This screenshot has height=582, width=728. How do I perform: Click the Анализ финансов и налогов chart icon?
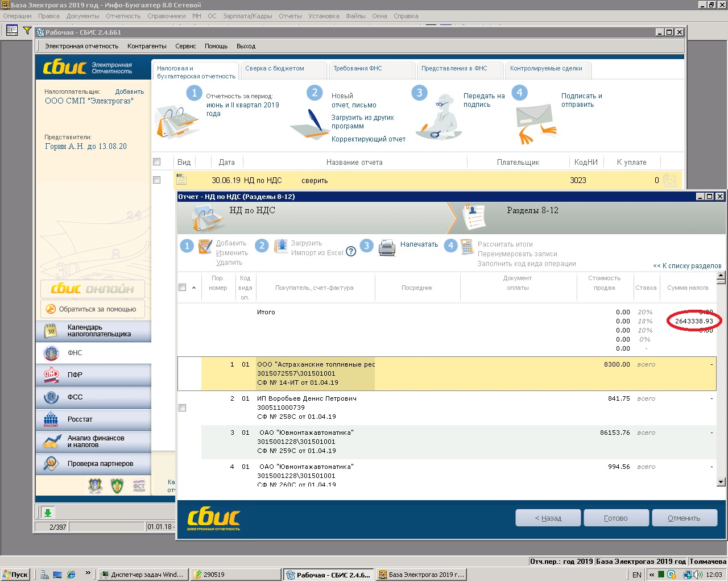coord(52,442)
